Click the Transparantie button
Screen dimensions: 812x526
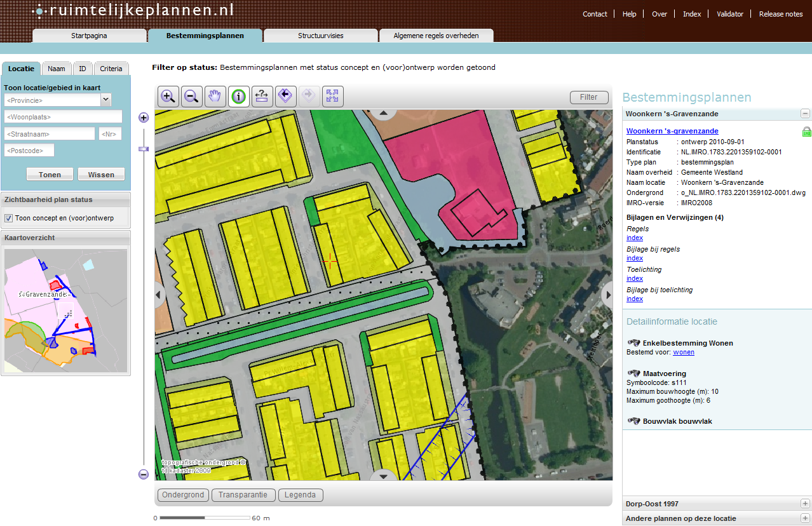click(x=244, y=495)
